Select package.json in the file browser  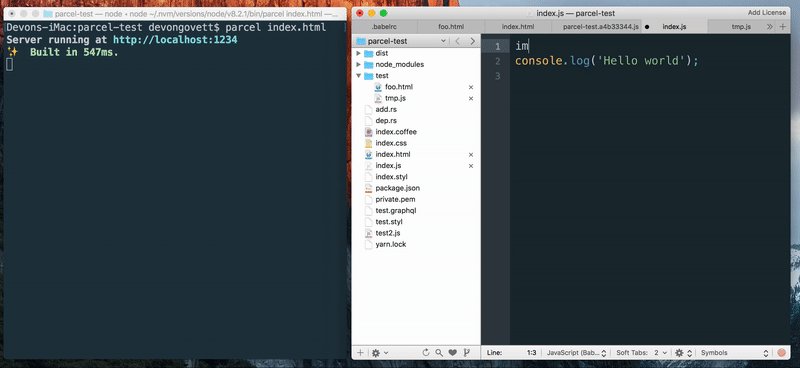click(x=397, y=188)
